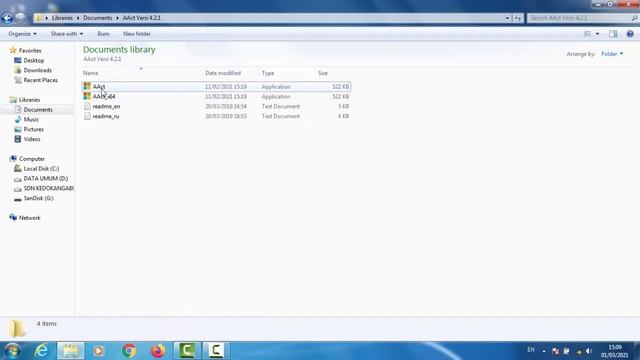Open Desktop in Favorites
Image resolution: width=640 pixels, height=360 pixels.
[33, 60]
